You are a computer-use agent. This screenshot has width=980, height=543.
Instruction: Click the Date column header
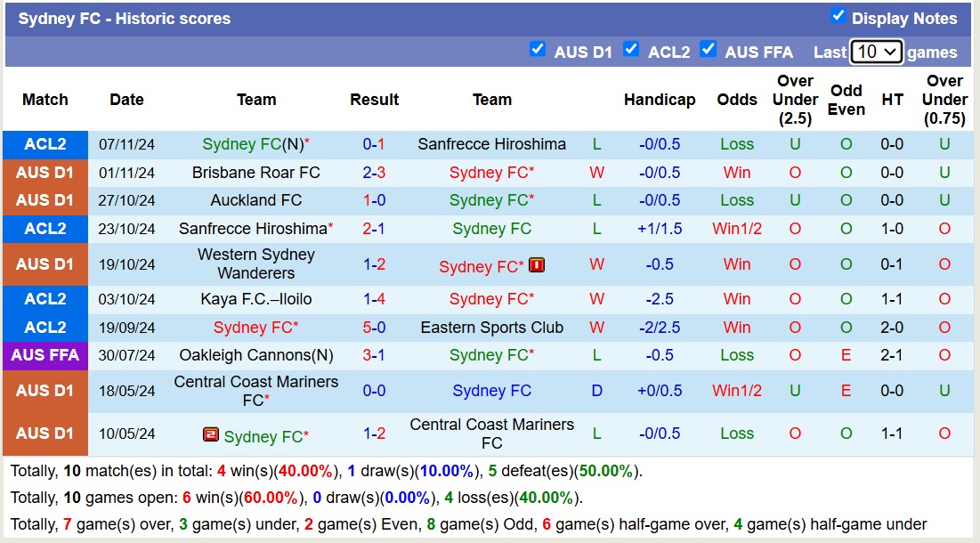pyautogui.click(x=126, y=100)
